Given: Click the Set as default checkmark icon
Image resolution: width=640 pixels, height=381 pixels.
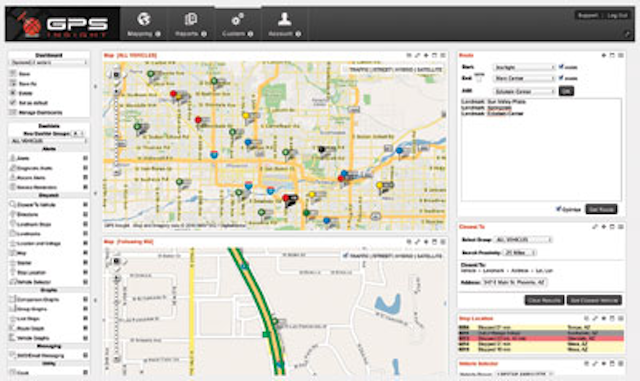Looking at the screenshot, I should [13, 102].
